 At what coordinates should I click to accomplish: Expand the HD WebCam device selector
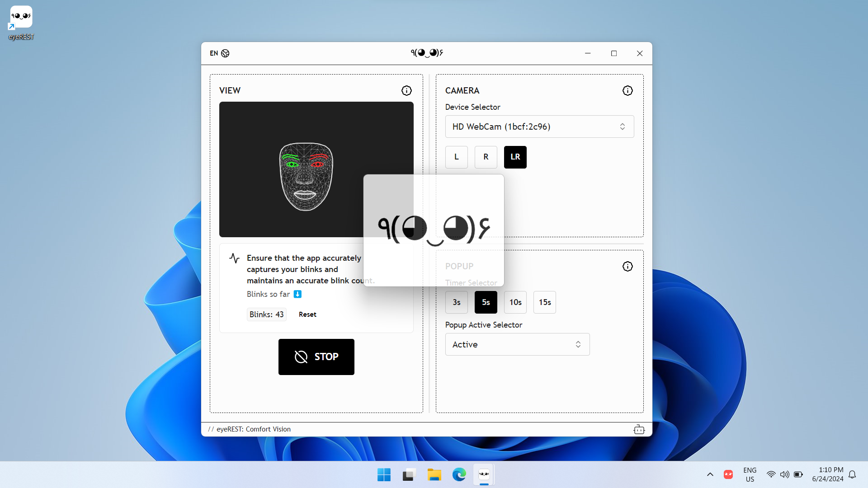point(539,127)
